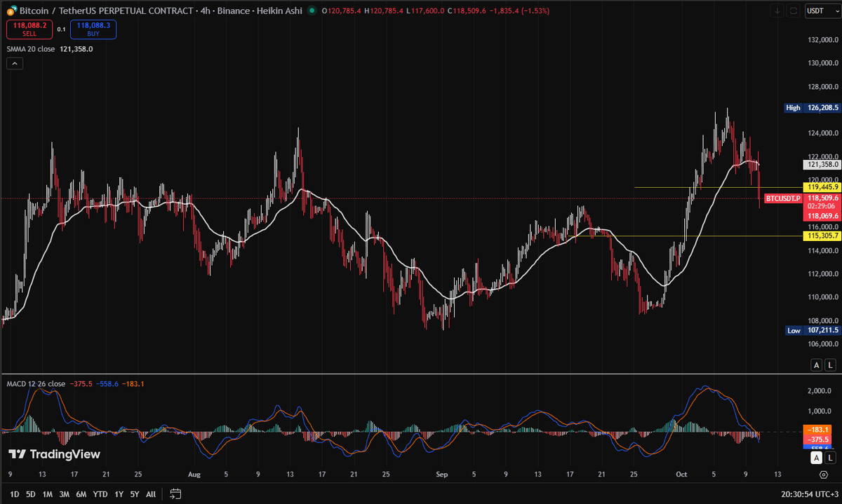Click the BUY 118,088.3 button
The image size is (842, 504).
pos(94,29)
